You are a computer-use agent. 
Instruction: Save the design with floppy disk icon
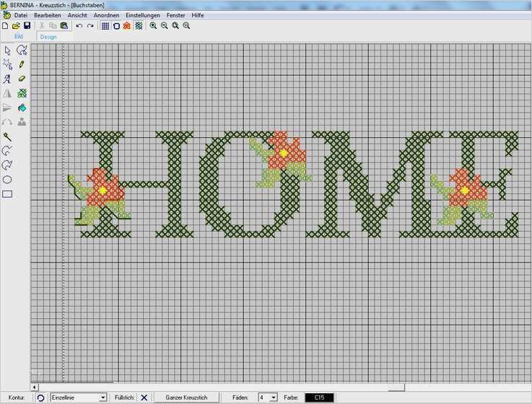(27, 26)
